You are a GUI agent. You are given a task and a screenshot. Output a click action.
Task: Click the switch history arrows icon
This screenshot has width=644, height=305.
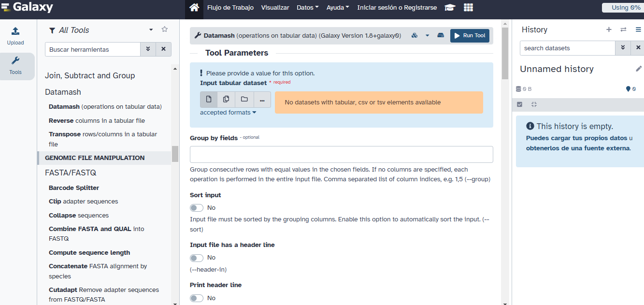point(623,29)
